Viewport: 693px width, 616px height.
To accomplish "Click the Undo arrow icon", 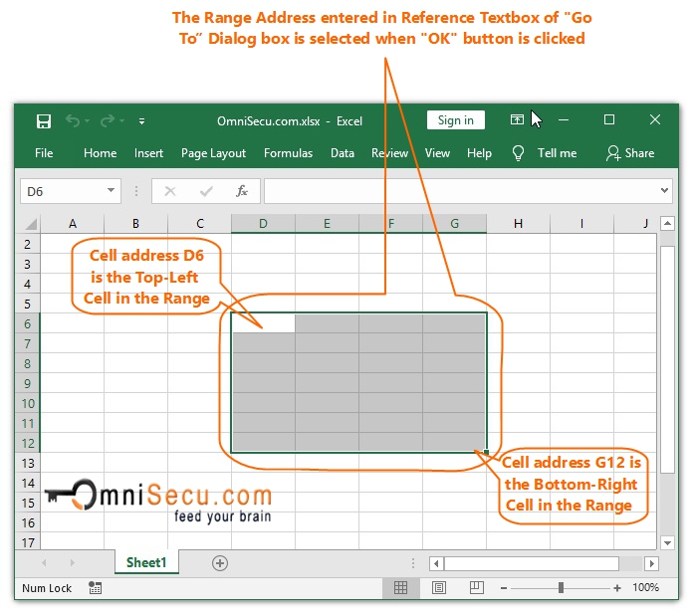I will 73,120.
